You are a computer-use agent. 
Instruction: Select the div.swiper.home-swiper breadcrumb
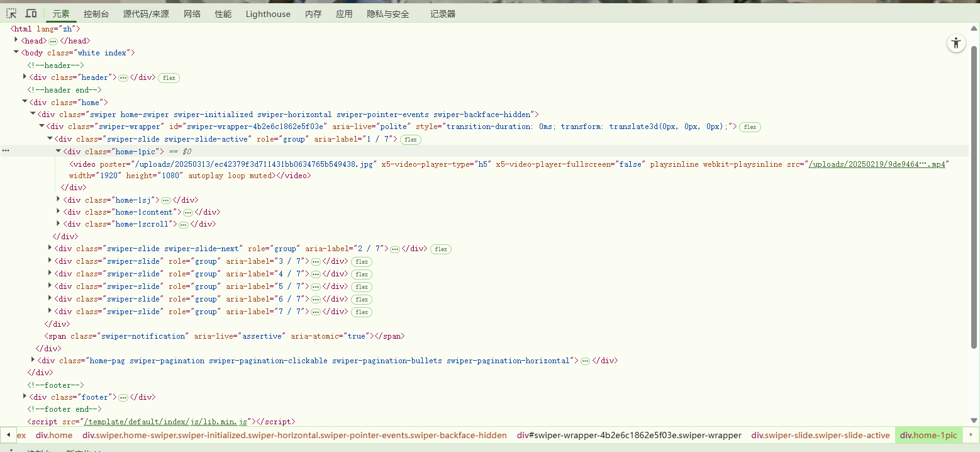pyautogui.click(x=294, y=435)
